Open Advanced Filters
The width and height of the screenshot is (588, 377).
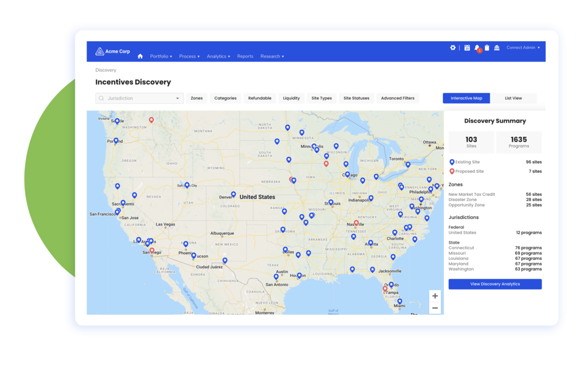tap(397, 98)
